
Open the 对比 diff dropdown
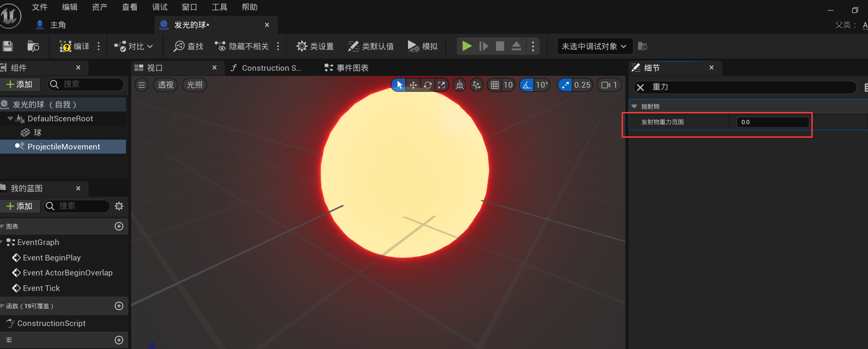tap(134, 46)
